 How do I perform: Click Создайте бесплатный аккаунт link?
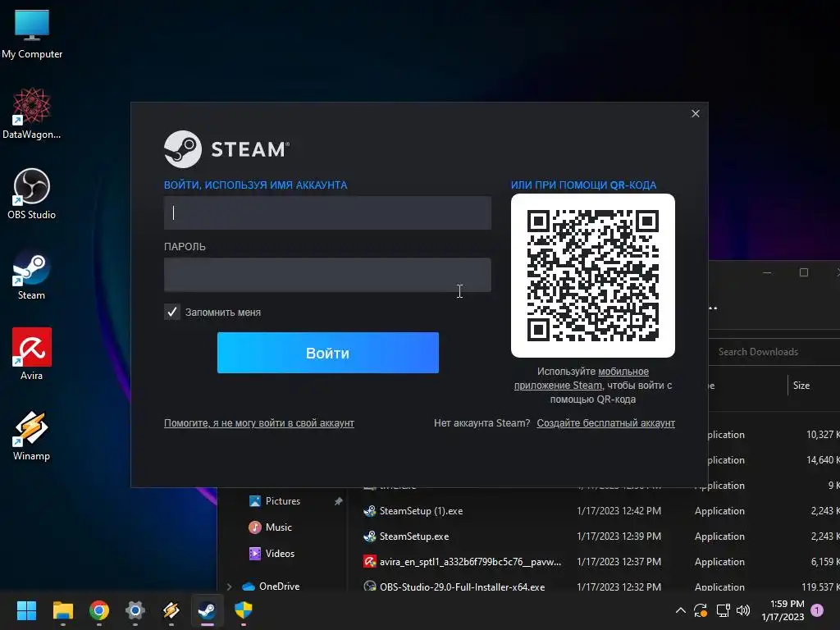tap(606, 422)
